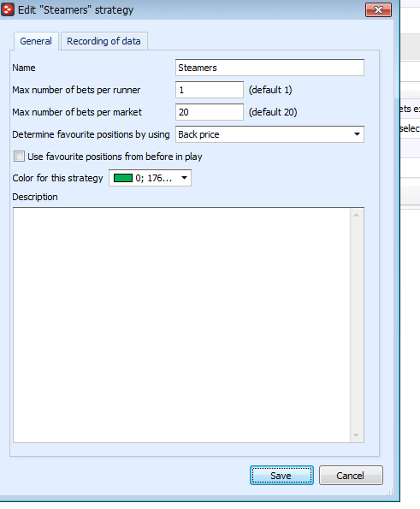Click the 'Use favourite positions' checkbox label text

click(x=115, y=157)
